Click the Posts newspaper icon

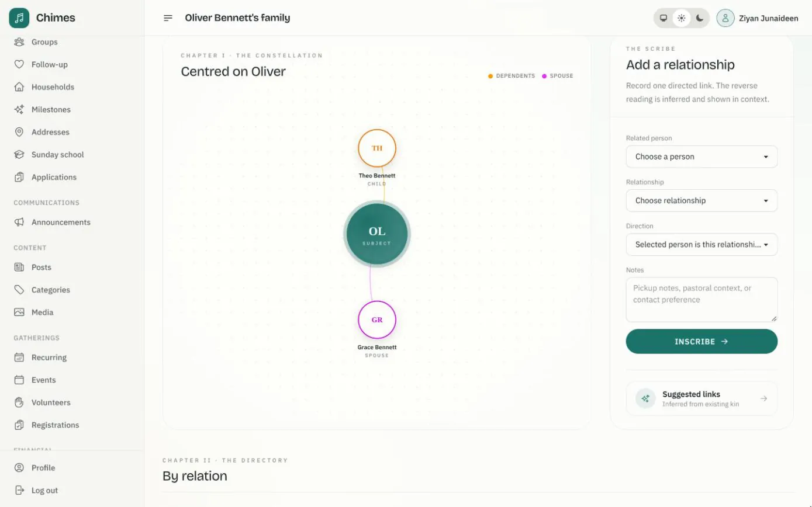(19, 267)
